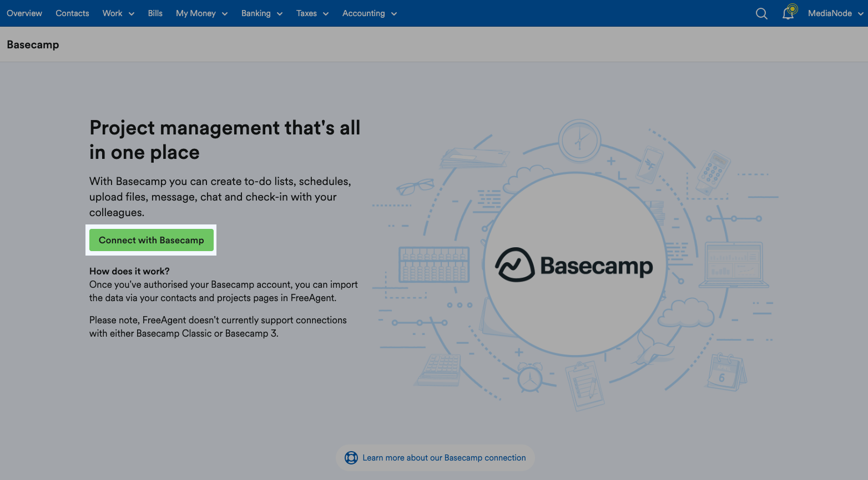Click the Basecamp logo illustration

(x=574, y=265)
